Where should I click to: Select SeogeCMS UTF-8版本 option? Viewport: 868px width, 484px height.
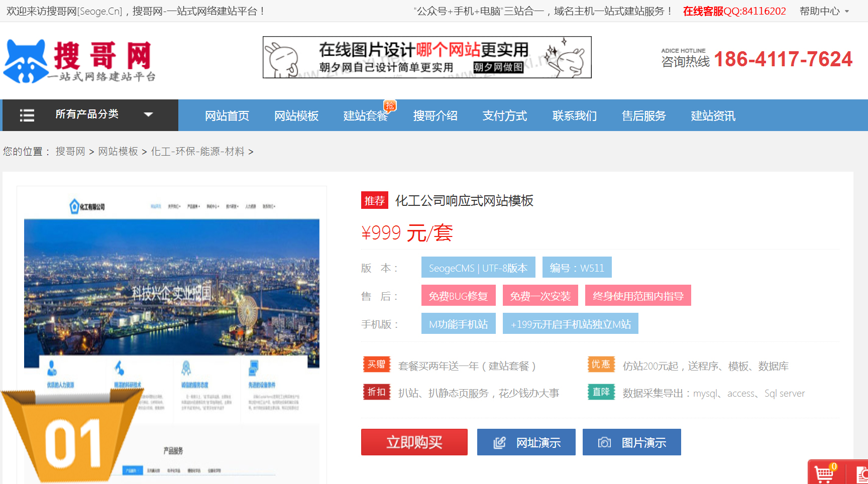[x=478, y=268]
